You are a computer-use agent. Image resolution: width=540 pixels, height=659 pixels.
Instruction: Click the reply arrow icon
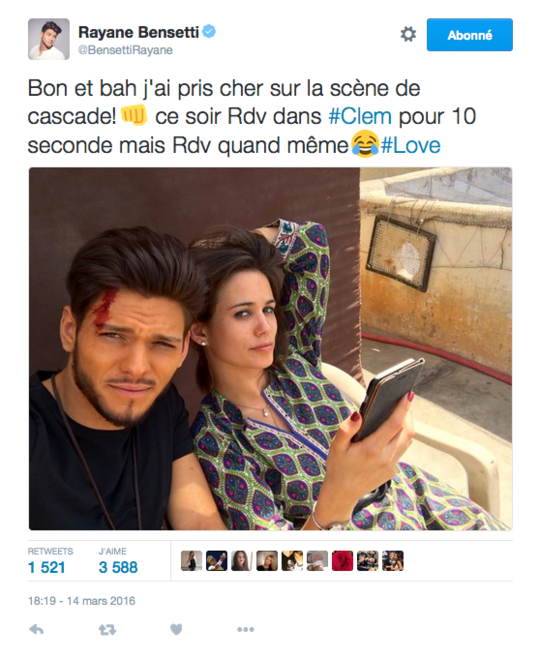36,629
